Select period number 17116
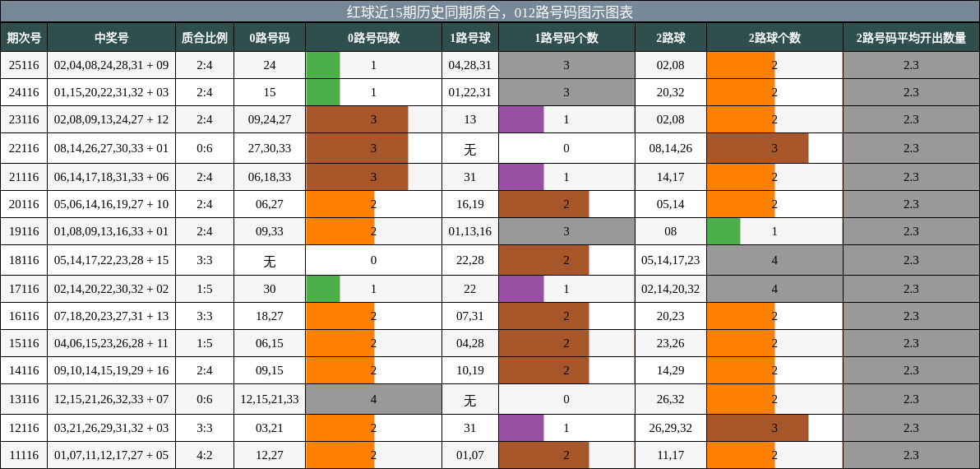980x469 pixels. click(x=24, y=289)
